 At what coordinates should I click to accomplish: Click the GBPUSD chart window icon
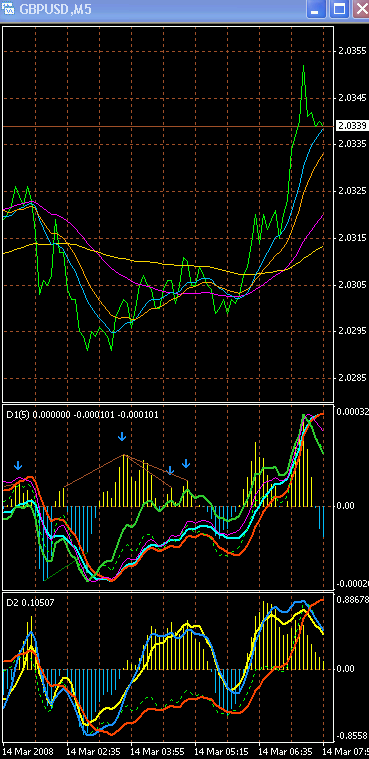coord(9,8)
